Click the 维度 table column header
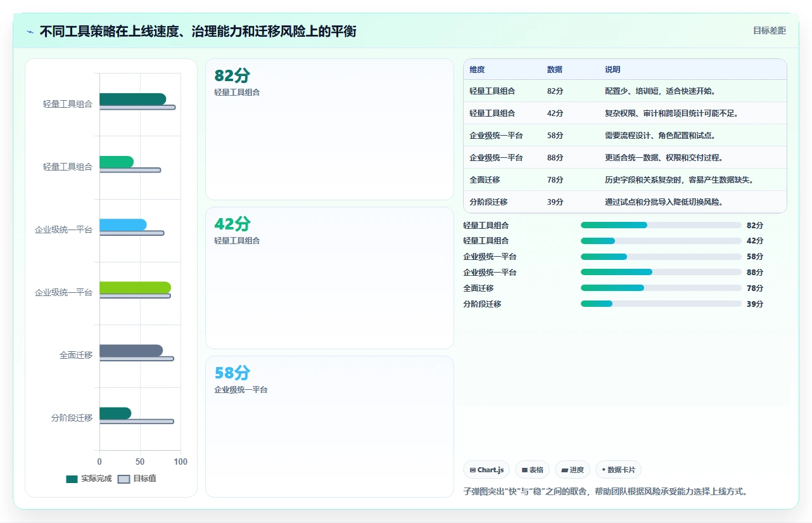 coord(477,69)
